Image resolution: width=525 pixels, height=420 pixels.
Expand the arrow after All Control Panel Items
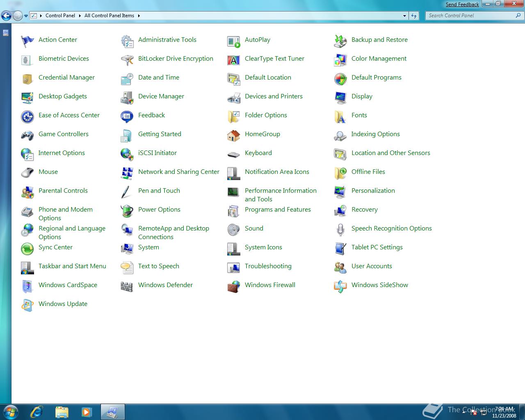pyautogui.click(x=139, y=16)
